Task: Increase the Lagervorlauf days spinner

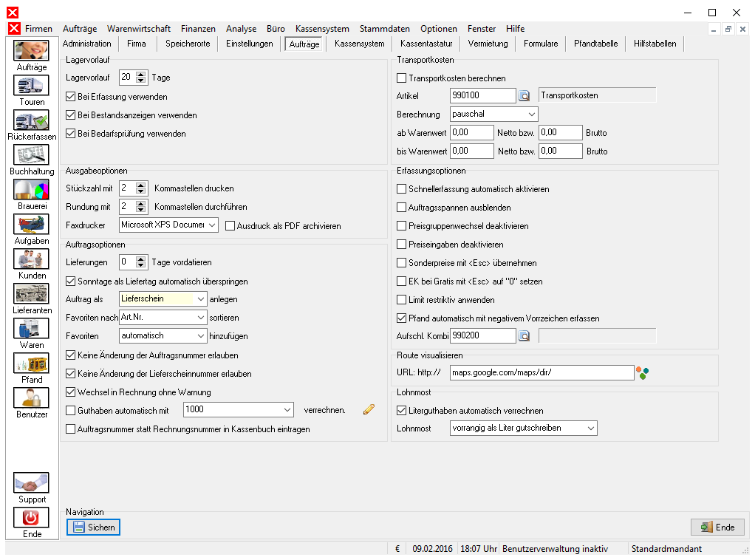Action: [x=140, y=74]
